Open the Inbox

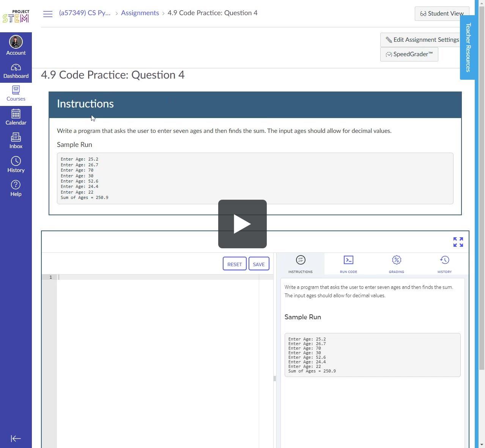[x=16, y=141]
